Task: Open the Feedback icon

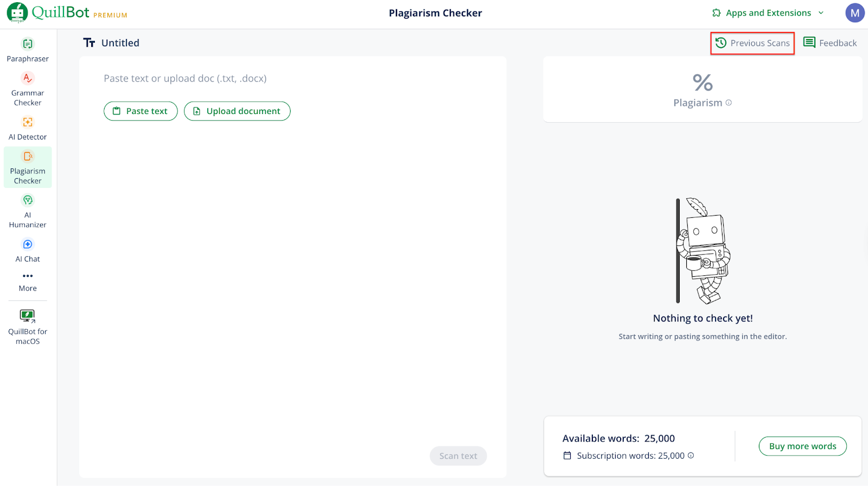Action: (x=809, y=42)
